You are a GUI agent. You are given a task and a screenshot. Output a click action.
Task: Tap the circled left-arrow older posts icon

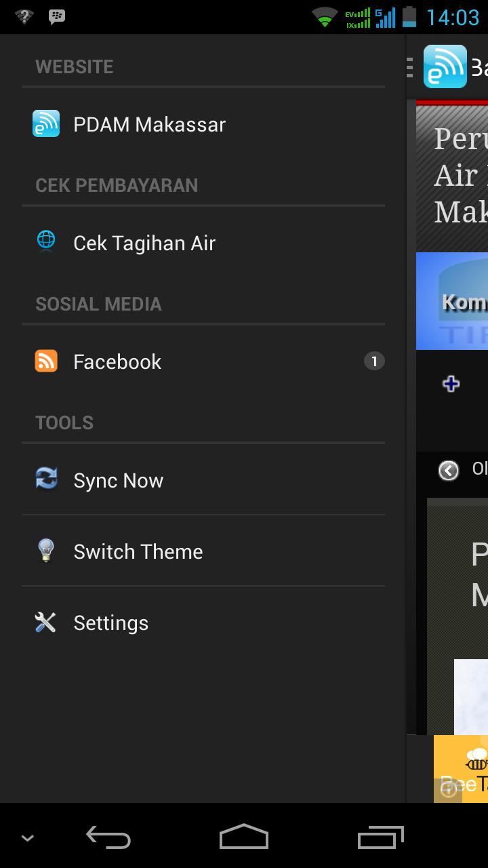(x=449, y=470)
